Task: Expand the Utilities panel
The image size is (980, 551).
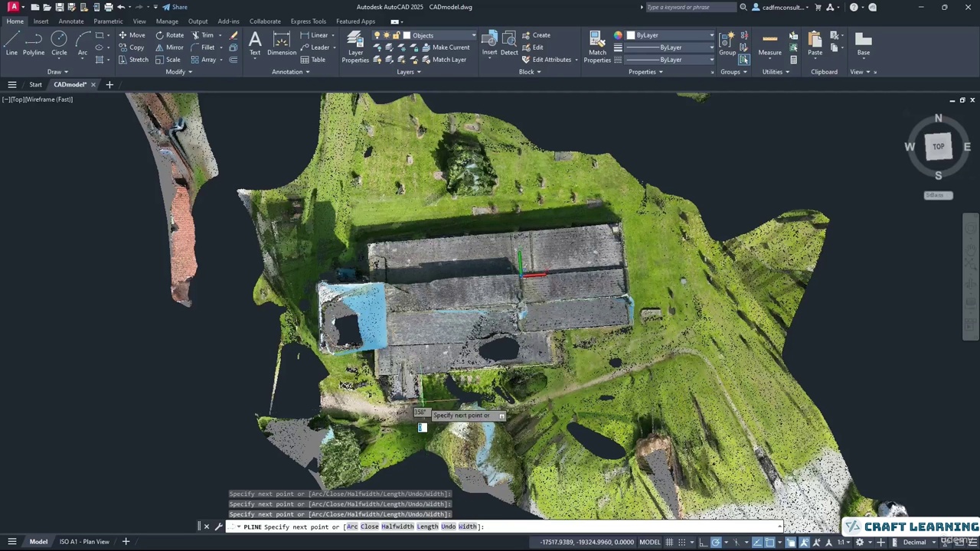Action: coord(776,72)
